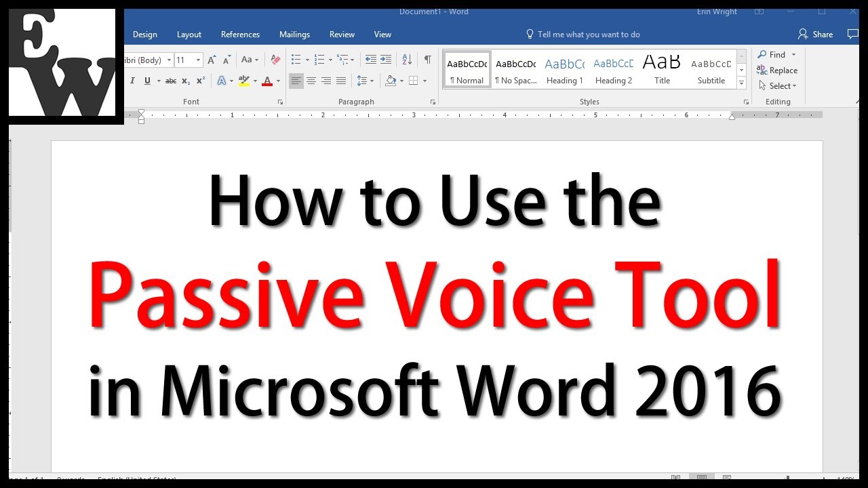868x488 pixels.
Task: Click the Increase Font Size icon
Action: [x=212, y=60]
